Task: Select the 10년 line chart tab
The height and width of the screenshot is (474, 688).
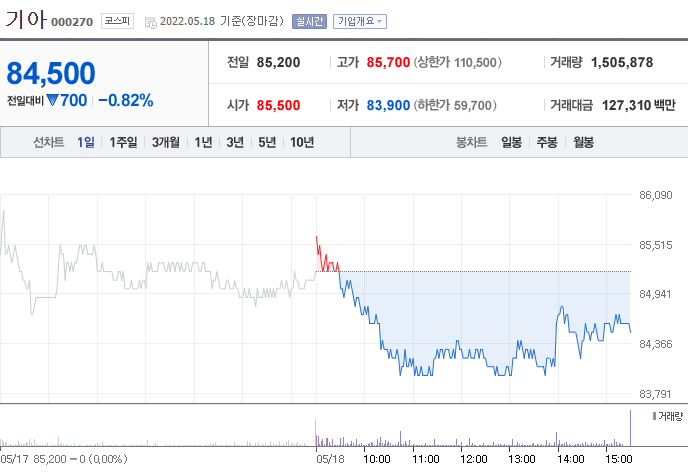Action: pyautogui.click(x=302, y=142)
